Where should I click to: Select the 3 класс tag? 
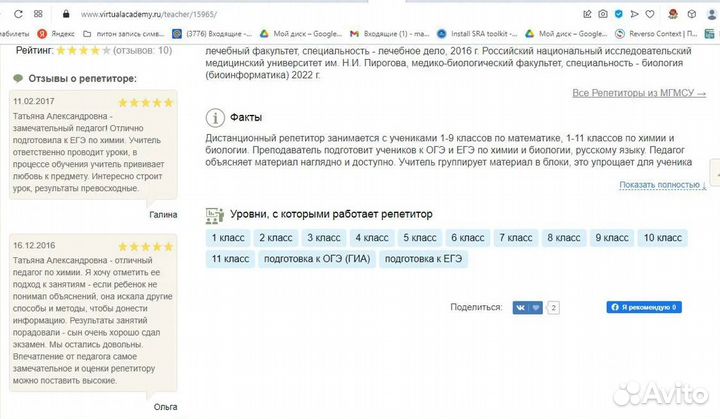(x=324, y=238)
